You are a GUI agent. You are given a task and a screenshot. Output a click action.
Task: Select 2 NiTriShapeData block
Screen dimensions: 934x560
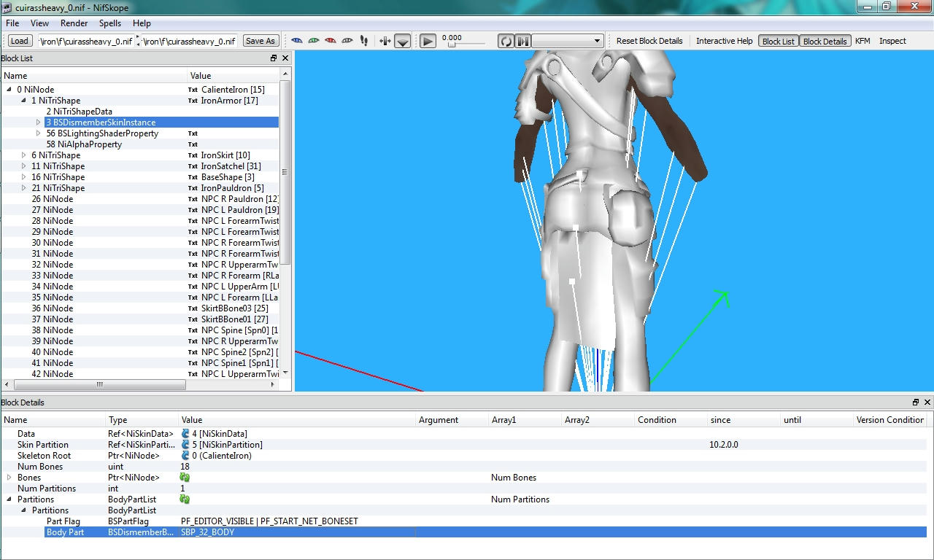click(79, 112)
